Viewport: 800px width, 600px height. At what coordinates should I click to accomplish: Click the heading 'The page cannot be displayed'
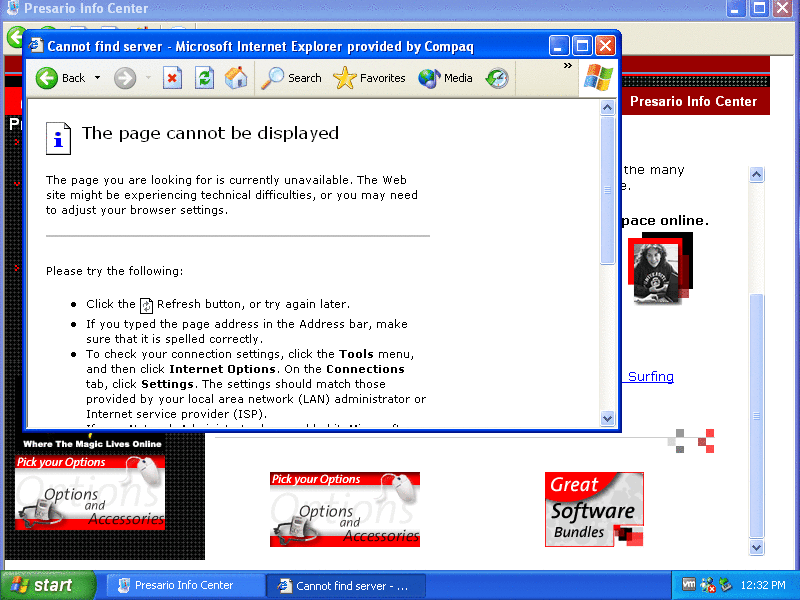pos(210,133)
